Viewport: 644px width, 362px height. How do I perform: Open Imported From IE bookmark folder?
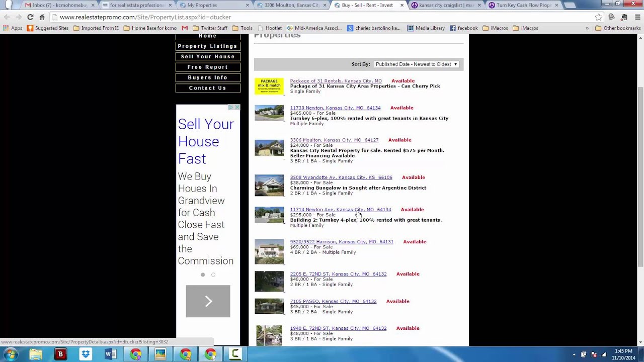coord(96,28)
